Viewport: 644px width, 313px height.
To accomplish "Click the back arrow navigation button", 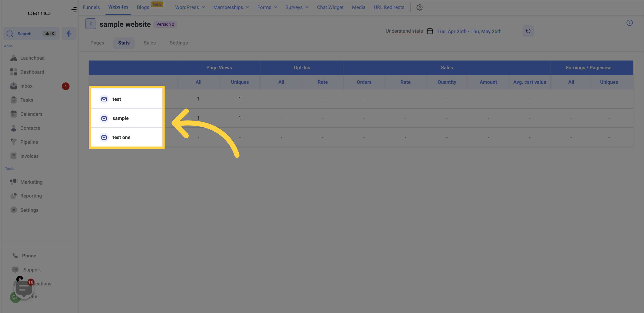I will pos(90,23).
